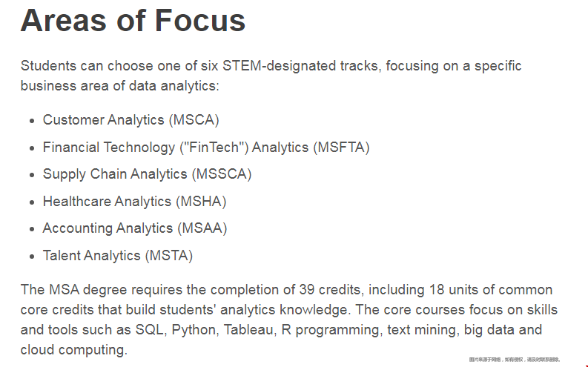Click bullet point before Healthcare Analytics
The height and width of the screenshot is (367, 588).
(32, 202)
